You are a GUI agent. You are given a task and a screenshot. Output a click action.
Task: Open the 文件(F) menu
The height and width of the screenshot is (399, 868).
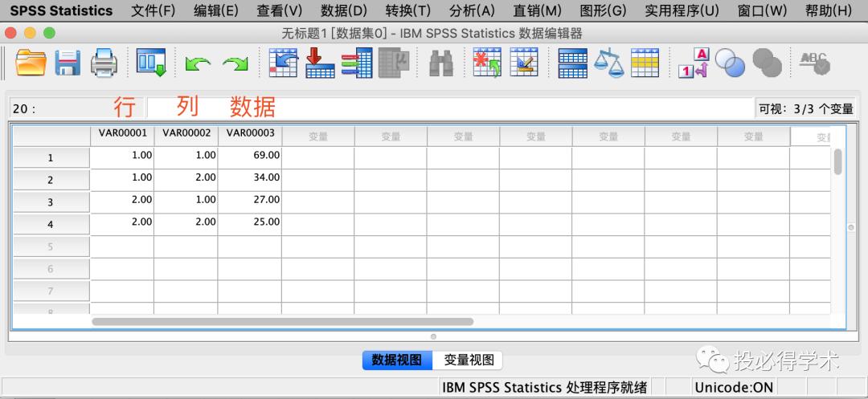tap(154, 10)
